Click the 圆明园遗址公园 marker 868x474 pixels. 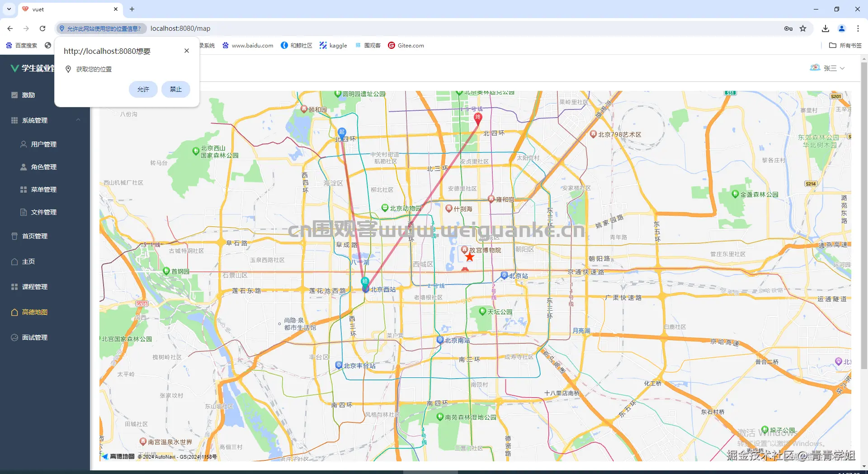pos(338,94)
